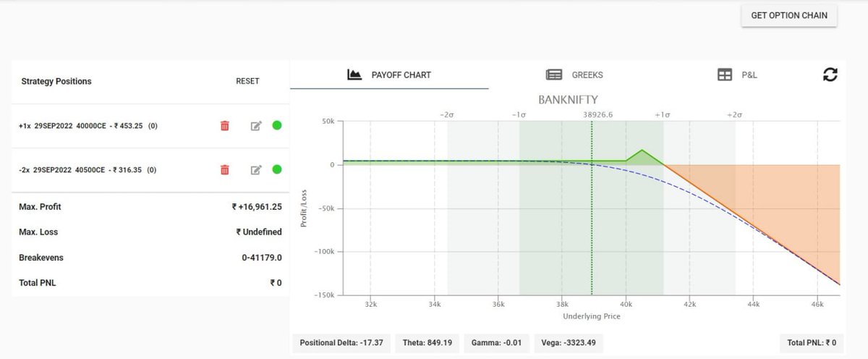Click the Underlying Price axis label
868x359 pixels.
tap(592, 316)
